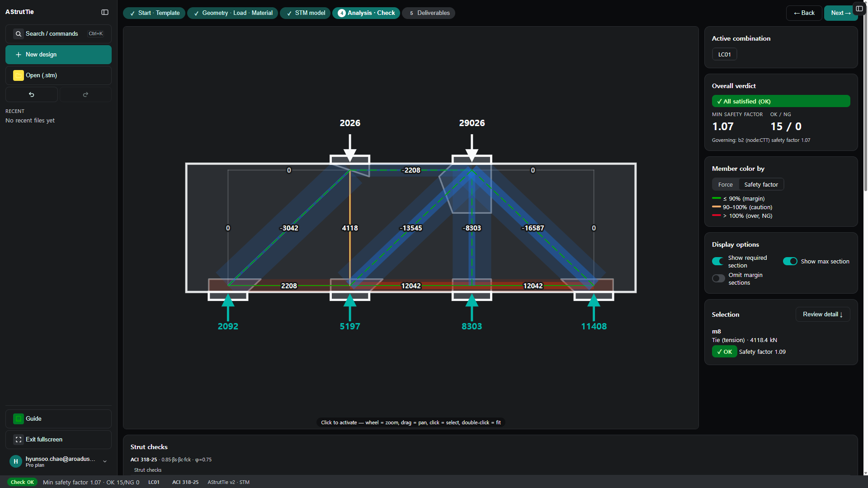
Task: Click the New design button
Action: (58, 55)
